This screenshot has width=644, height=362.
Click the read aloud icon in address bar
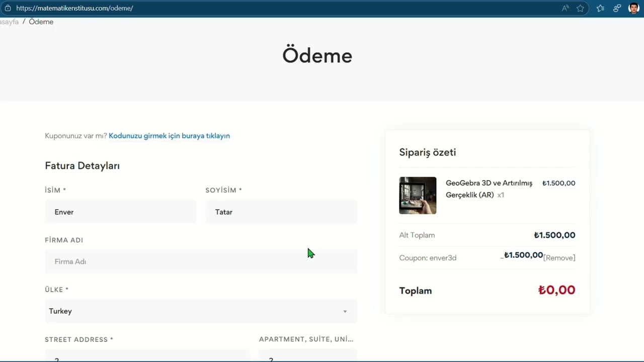point(566,8)
